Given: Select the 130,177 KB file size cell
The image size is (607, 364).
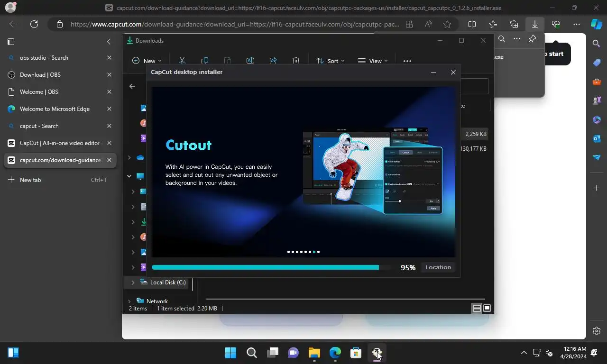Looking at the screenshot, I should [474, 149].
